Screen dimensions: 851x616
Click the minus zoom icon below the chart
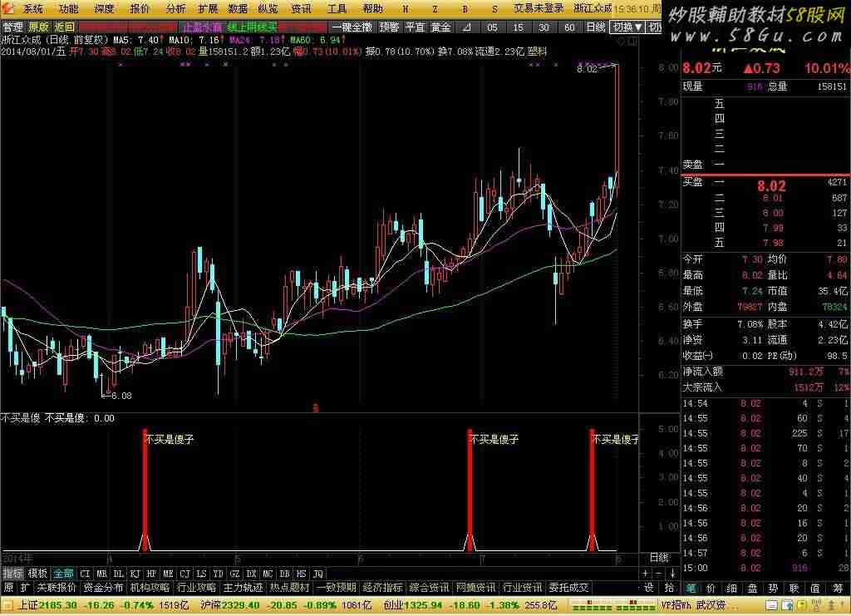657,574
